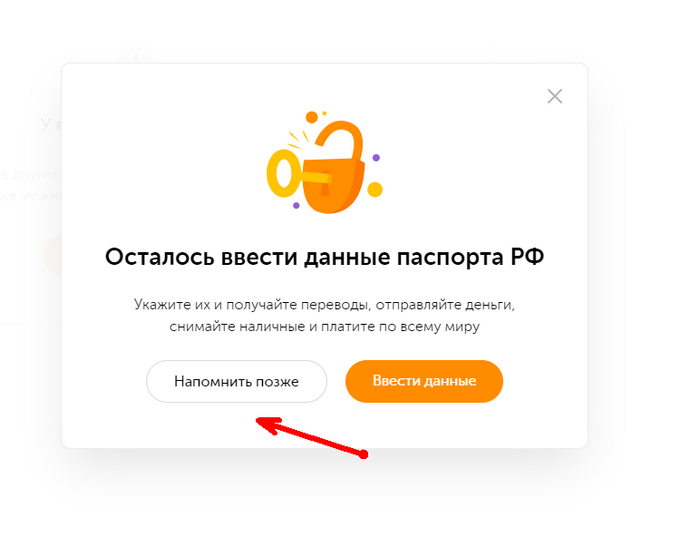Viewport: 700px width, 537px height.
Task: Click the orange dot above the padlock
Action: pyautogui.click(x=312, y=117)
